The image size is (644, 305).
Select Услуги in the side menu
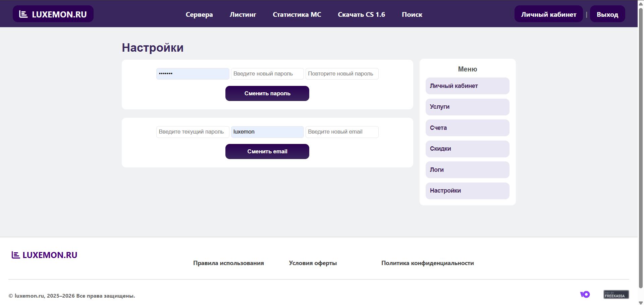point(467,107)
